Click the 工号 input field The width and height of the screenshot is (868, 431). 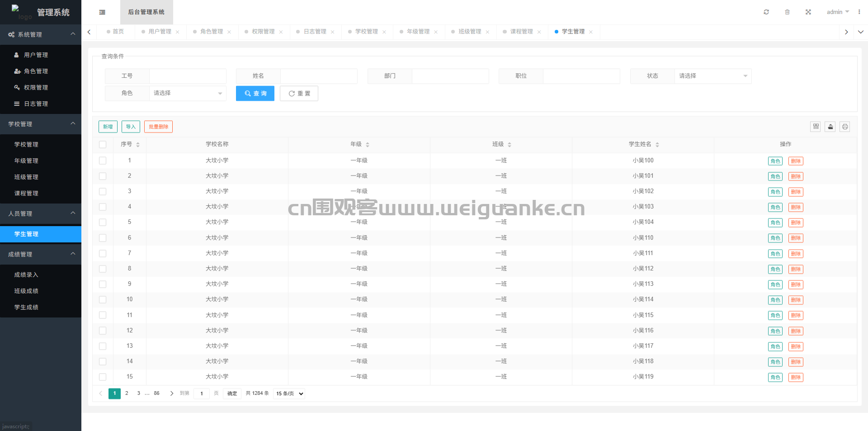point(188,76)
